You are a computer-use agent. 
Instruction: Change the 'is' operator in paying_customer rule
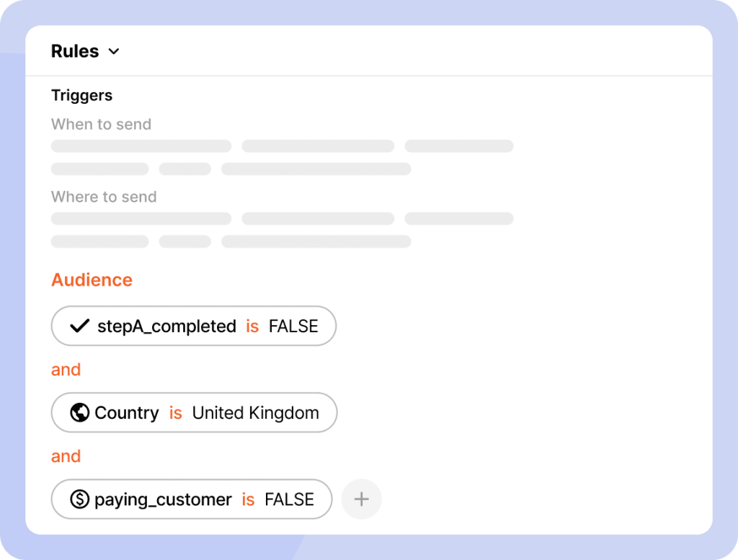point(248,499)
